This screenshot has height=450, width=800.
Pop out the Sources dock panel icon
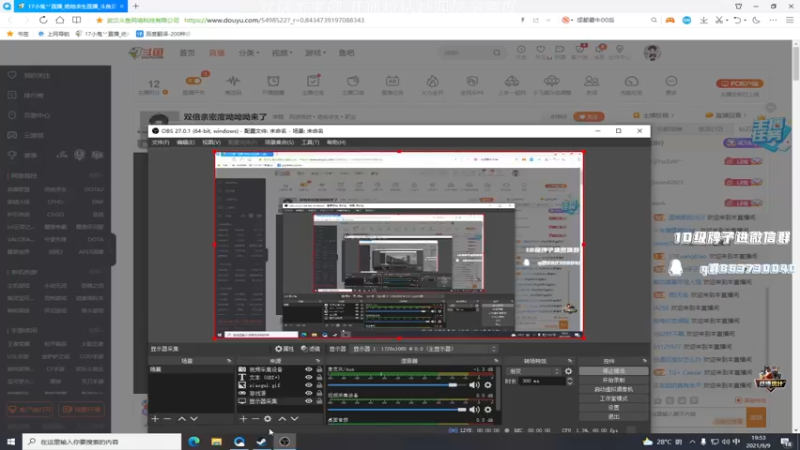tap(318, 361)
